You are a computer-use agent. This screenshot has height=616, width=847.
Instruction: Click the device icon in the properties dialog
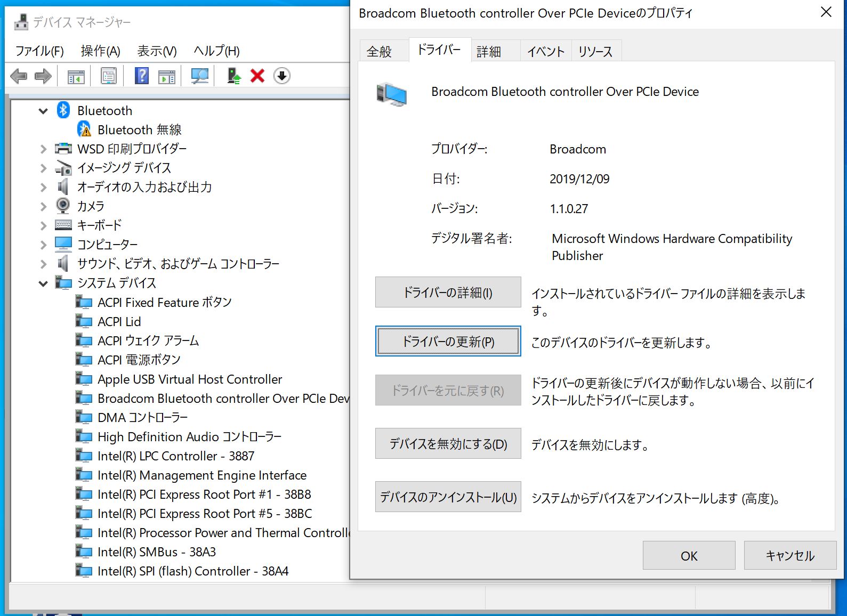coord(392,95)
